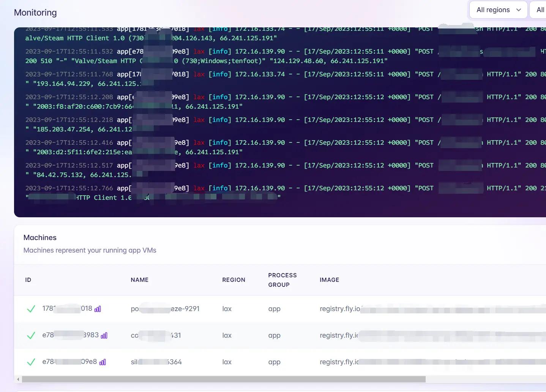This screenshot has height=392, width=546.
Task: Click registry.fly.io image of the first machine
Action: pyautogui.click(x=340, y=309)
